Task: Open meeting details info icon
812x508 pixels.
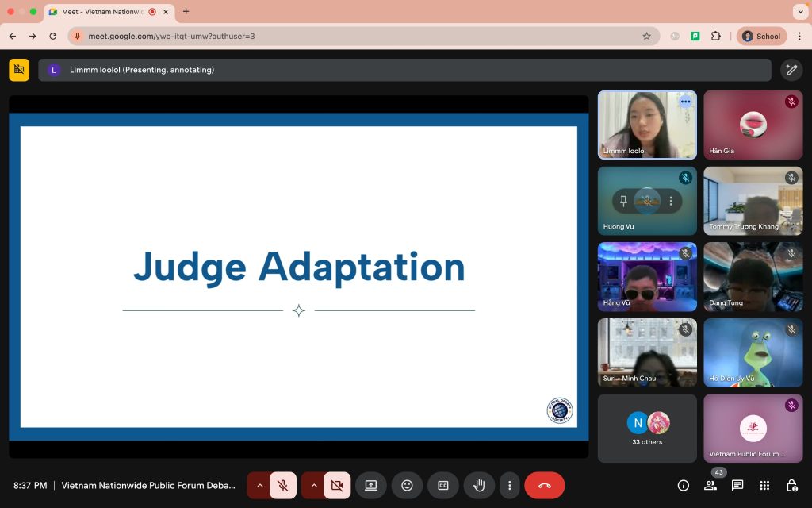Action: coord(683,486)
